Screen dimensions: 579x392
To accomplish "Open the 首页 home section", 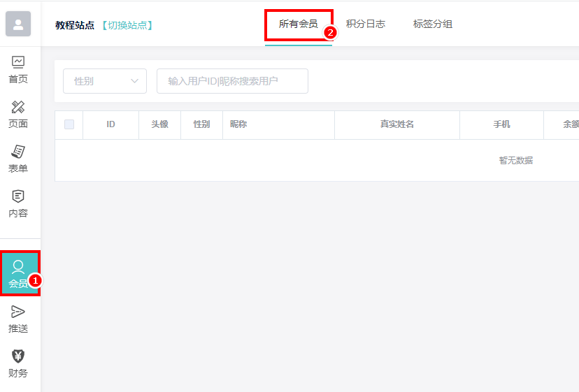I will coord(18,70).
